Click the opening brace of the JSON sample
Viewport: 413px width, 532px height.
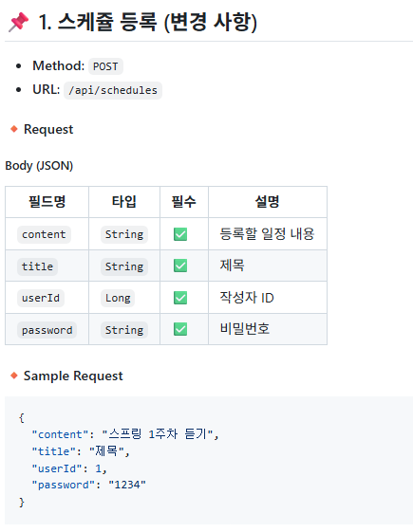coord(22,418)
